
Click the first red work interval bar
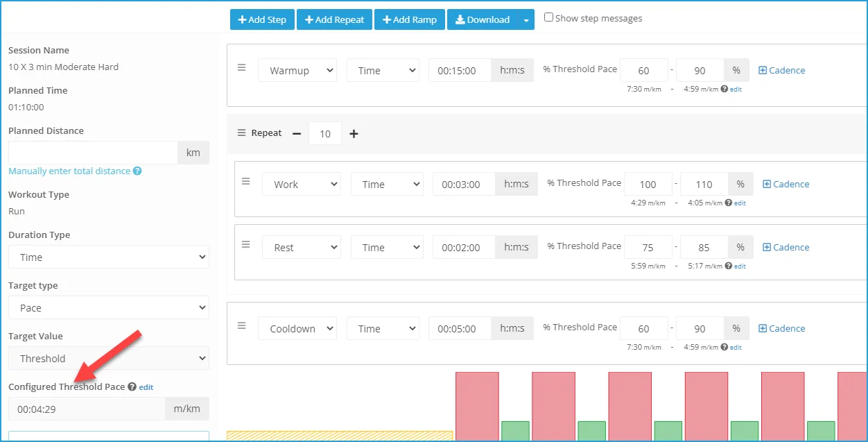coord(477,407)
